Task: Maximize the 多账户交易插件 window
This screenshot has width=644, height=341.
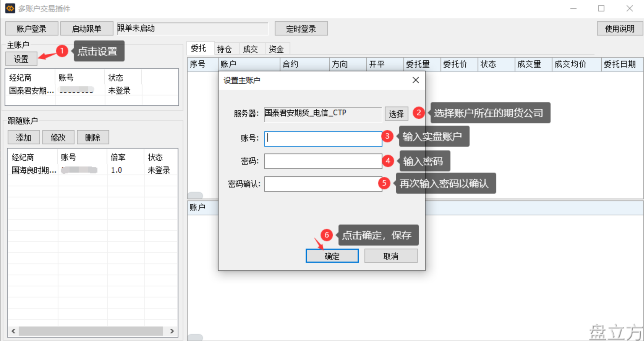Action: pos(601,9)
